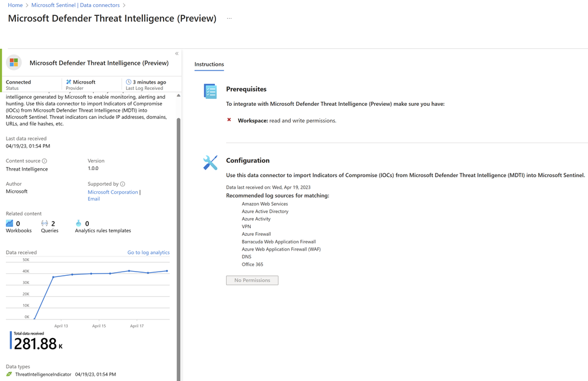
Task: Click the Last data received 04/19/23 timestamp
Action: (28, 146)
